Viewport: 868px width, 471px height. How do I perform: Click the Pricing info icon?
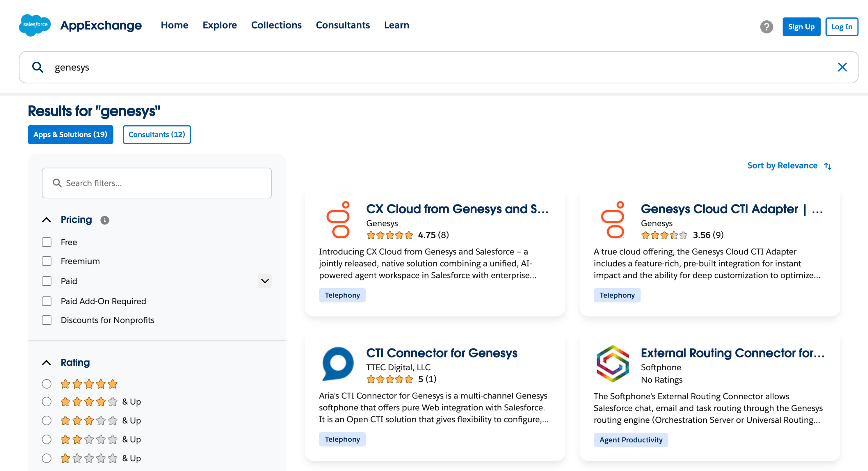[x=105, y=220]
